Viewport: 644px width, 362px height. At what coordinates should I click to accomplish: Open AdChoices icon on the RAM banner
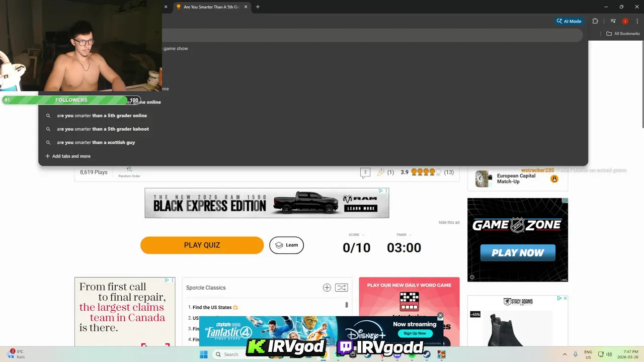click(x=381, y=191)
